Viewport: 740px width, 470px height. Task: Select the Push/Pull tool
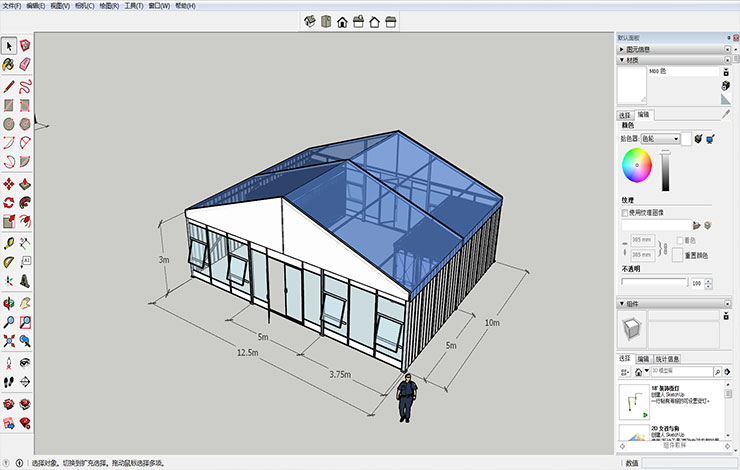click(25, 184)
